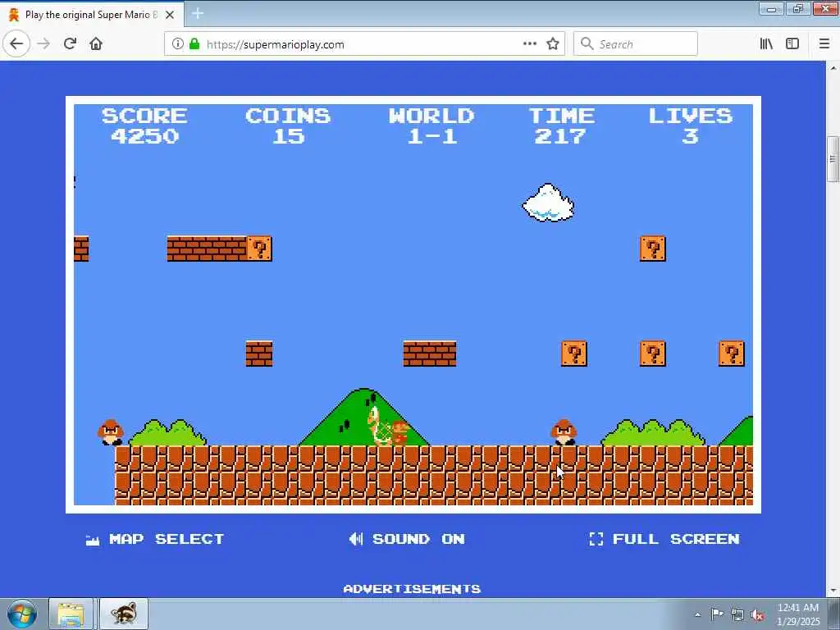
Task: Click the Action Center flag tray icon
Action: (x=717, y=614)
